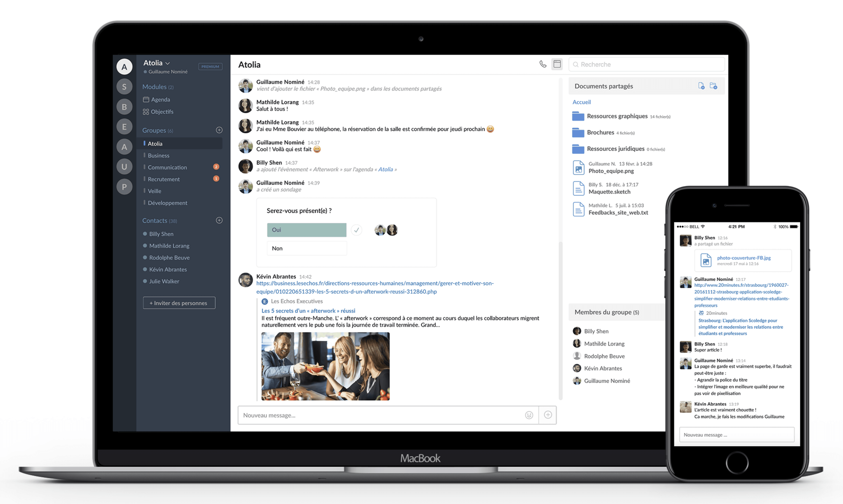The height and width of the screenshot is (504, 843).
Task: Toggle the checkmark on the Oui poll answer
Action: pos(357,229)
